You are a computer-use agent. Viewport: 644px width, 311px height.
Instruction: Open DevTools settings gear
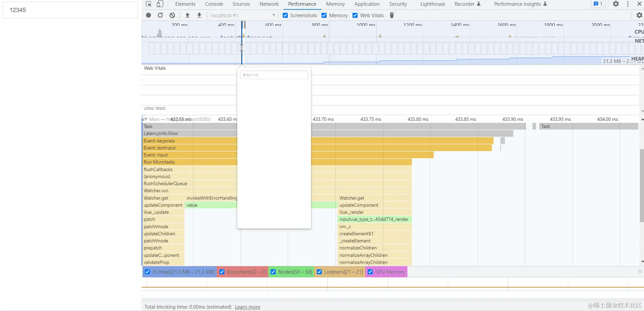coord(616,4)
